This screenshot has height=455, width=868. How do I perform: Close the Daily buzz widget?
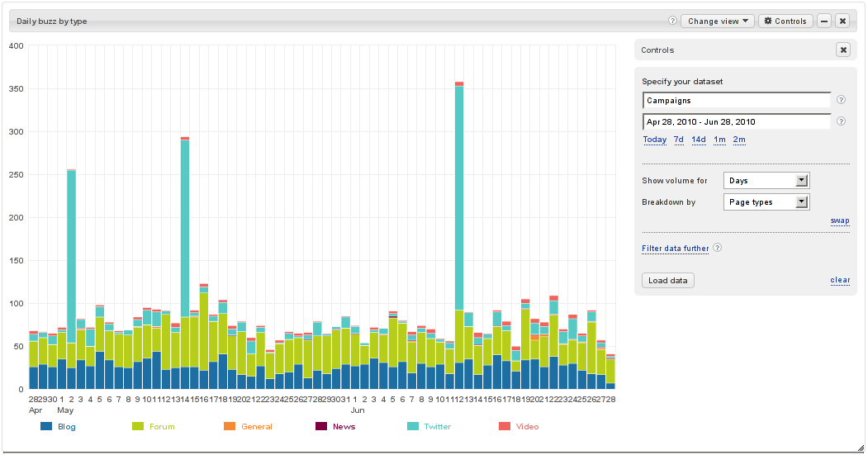[x=842, y=21]
